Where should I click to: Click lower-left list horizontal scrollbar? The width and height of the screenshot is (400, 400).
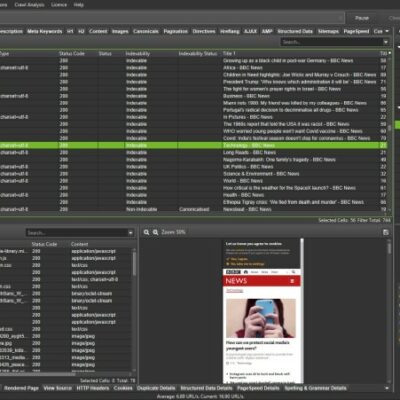pyautogui.click(x=38, y=374)
